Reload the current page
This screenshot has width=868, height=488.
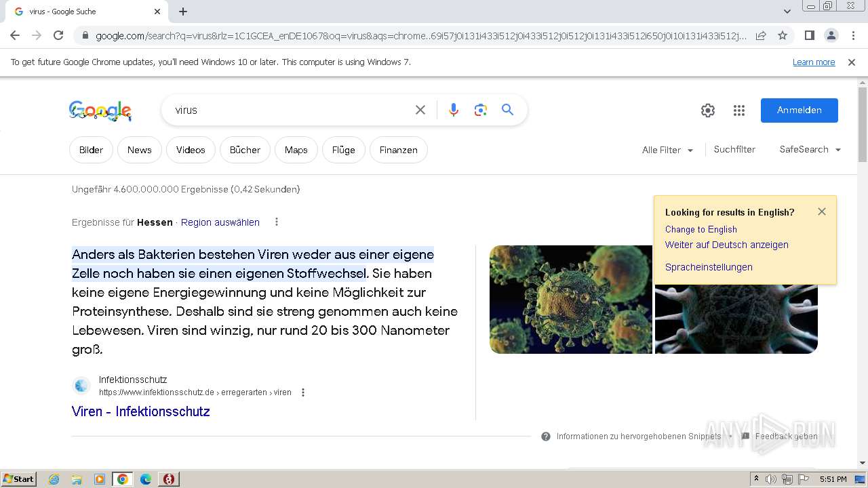(x=58, y=35)
